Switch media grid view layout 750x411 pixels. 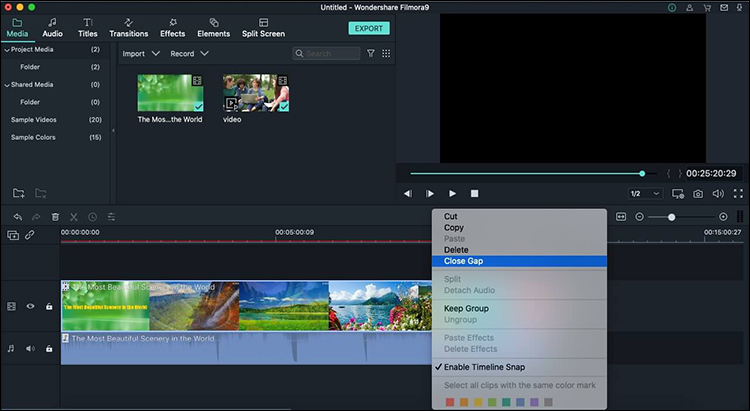point(386,54)
